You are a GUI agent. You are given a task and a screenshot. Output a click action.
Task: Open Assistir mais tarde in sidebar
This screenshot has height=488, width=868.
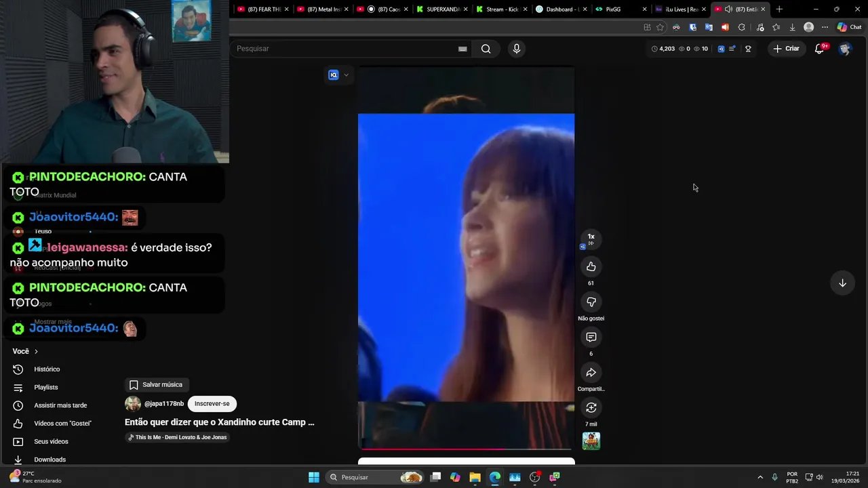(60, 405)
